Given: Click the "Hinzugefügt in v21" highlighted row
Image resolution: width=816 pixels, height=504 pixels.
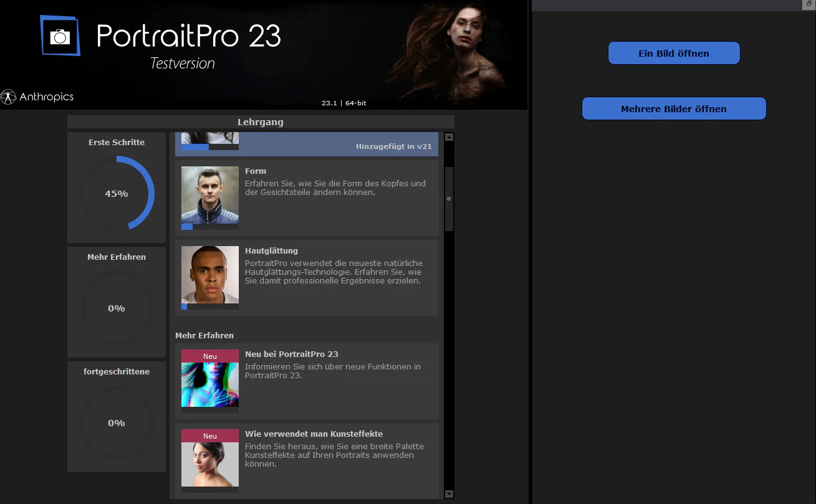Looking at the screenshot, I should click(307, 144).
